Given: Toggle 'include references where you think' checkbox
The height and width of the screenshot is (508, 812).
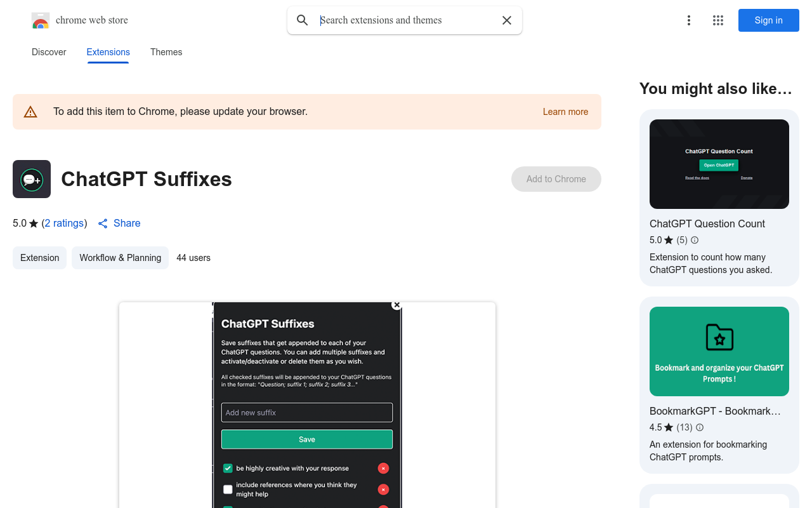Looking at the screenshot, I should (x=228, y=490).
